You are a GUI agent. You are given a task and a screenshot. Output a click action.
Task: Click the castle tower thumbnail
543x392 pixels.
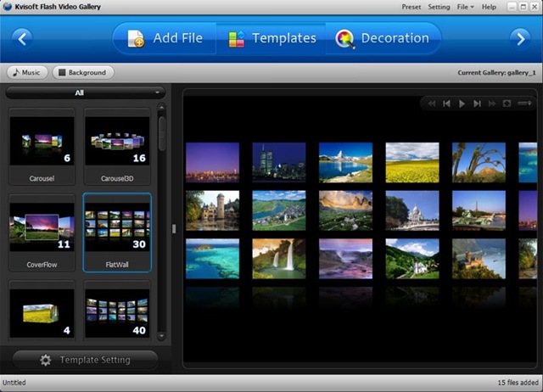[x=212, y=210]
